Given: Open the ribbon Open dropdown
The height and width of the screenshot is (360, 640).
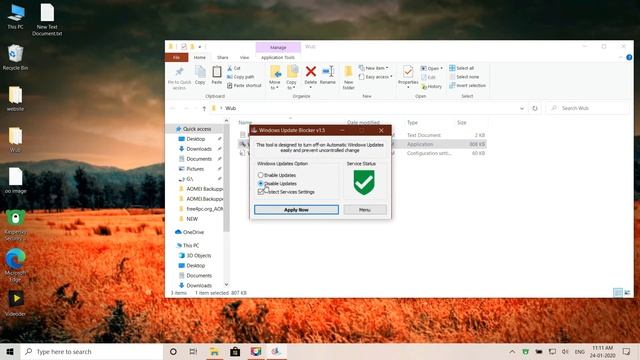Looking at the screenshot, I should [432, 68].
